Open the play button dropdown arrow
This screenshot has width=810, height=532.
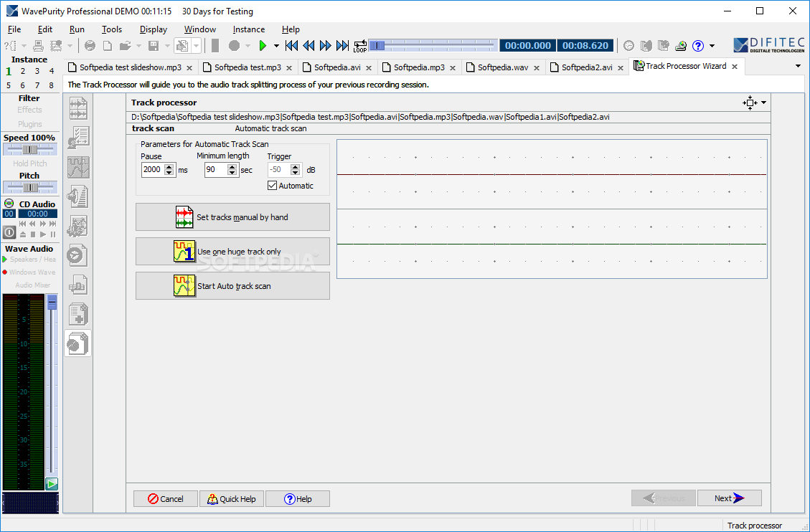[x=276, y=46]
